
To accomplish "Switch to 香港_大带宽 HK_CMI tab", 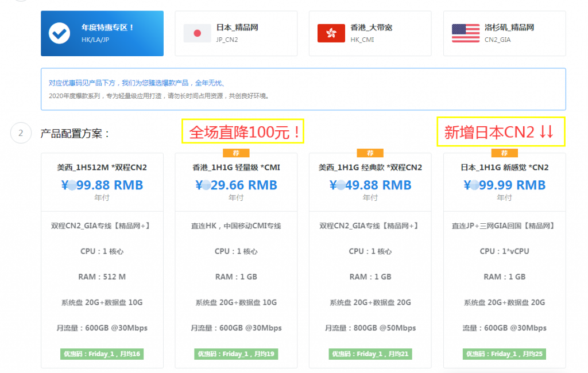I will 370,33.
